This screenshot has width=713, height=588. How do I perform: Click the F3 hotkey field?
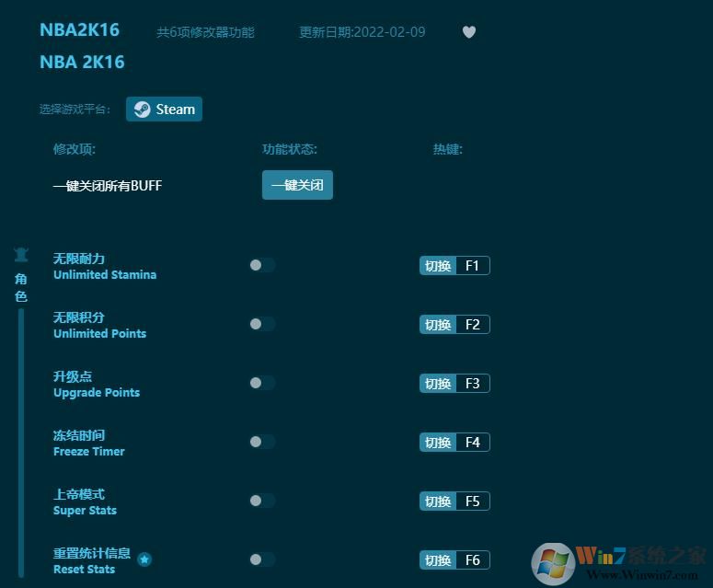tap(473, 384)
